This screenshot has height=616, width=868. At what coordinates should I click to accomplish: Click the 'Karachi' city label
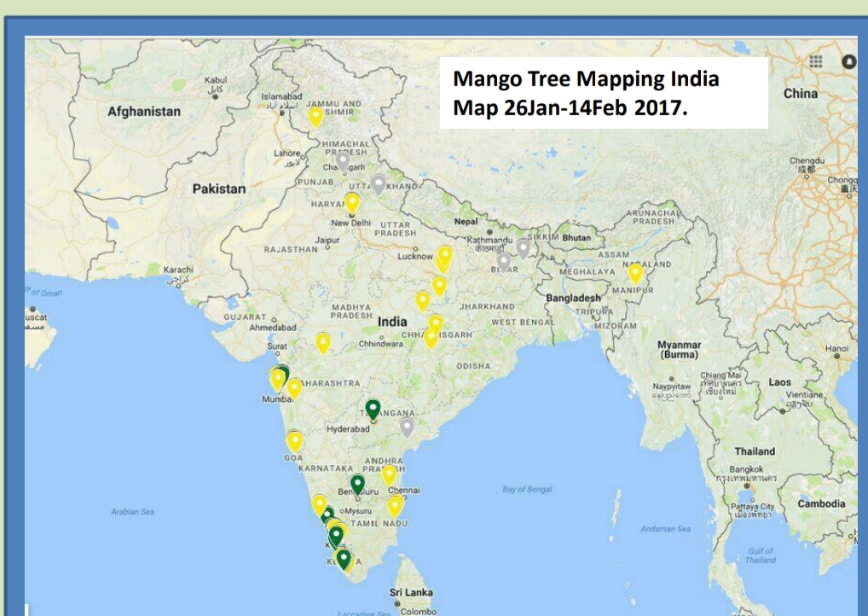[x=178, y=270]
